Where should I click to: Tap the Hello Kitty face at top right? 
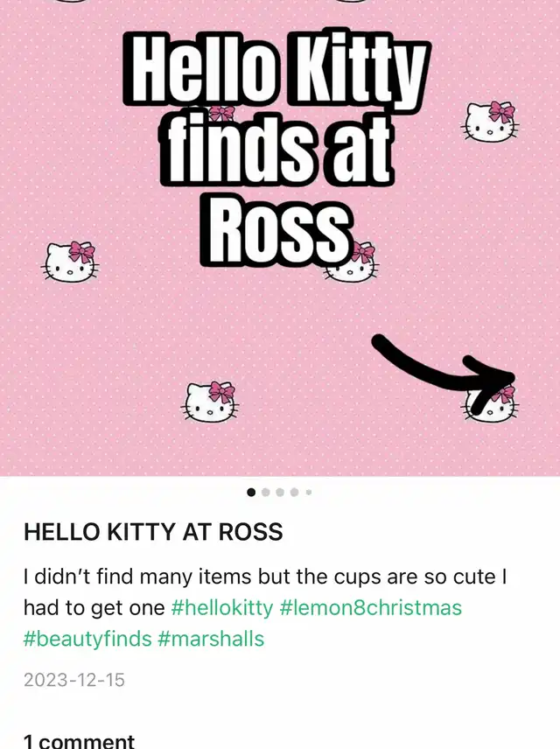point(490,122)
